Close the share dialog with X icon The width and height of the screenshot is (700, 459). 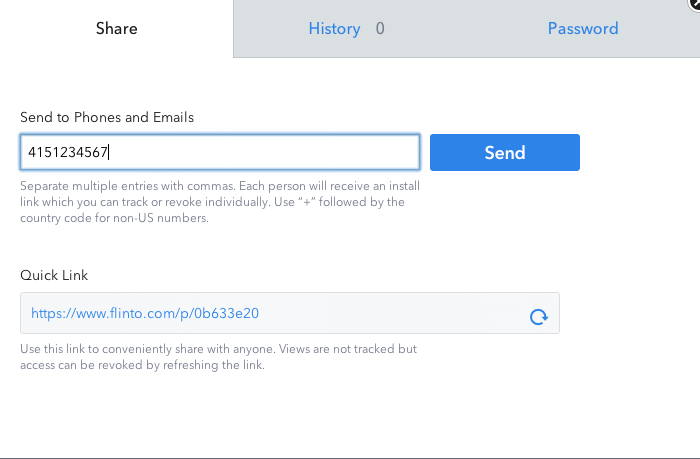click(x=695, y=4)
